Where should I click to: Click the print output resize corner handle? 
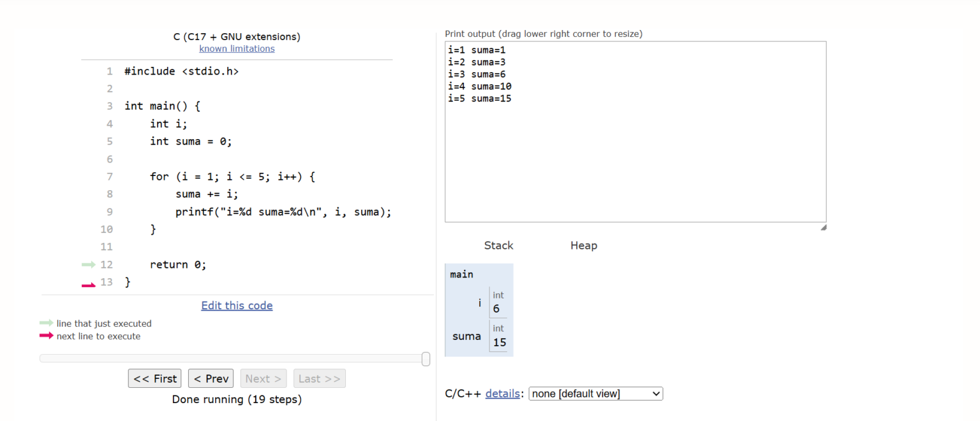tap(823, 227)
